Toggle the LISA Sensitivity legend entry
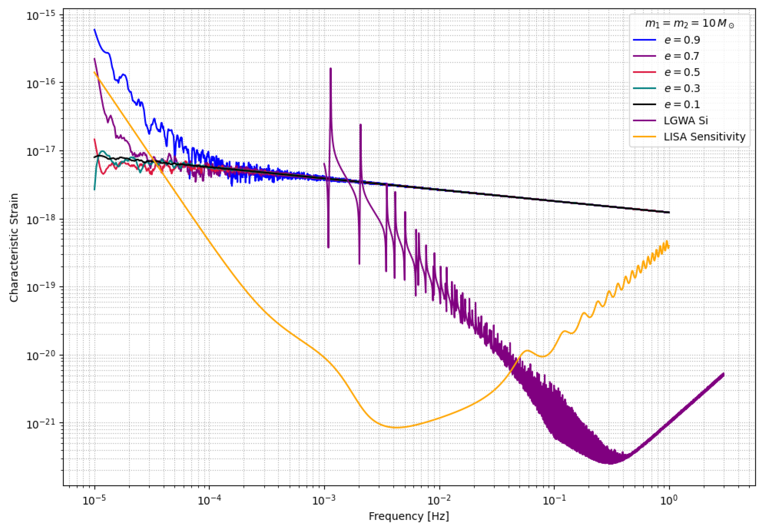 (x=705, y=137)
